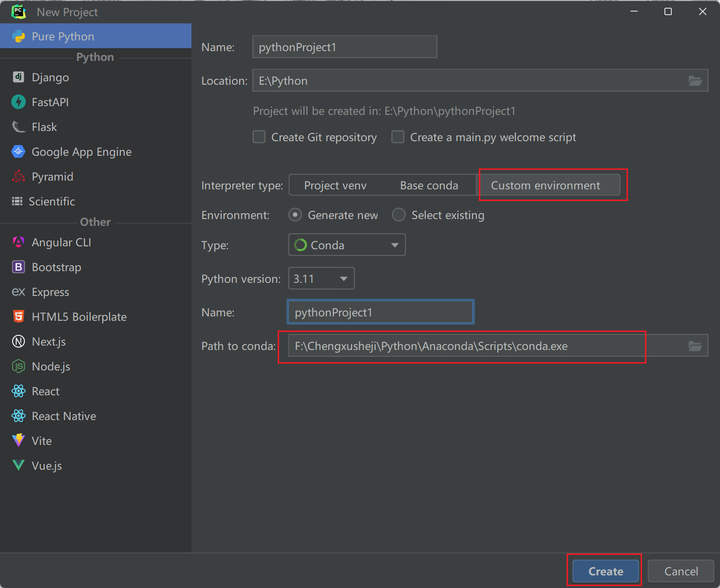Image resolution: width=720 pixels, height=588 pixels.
Task: Select Bootstrap label in project list
Action: pyautogui.click(x=57, y=267)
